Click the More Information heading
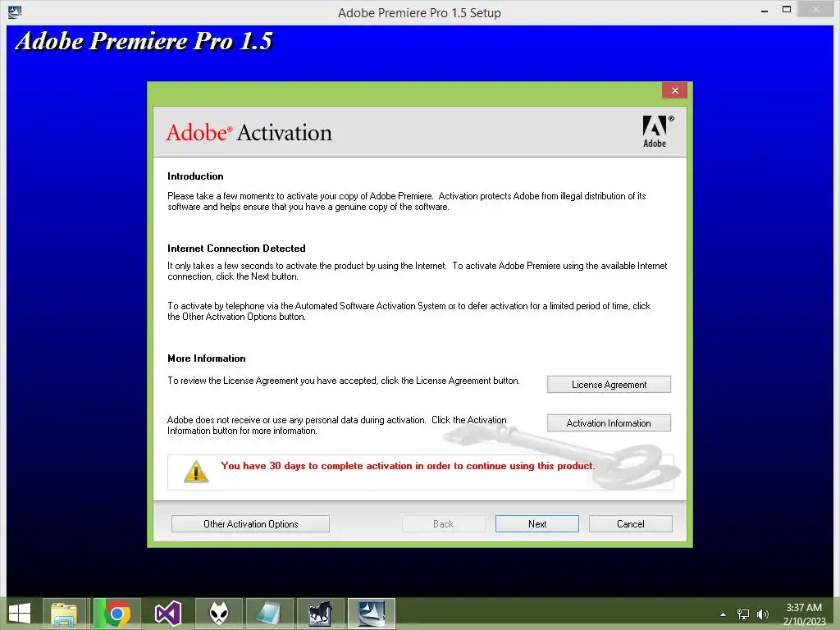This screenshot has height=630, width=840. (x=206, y=358)
